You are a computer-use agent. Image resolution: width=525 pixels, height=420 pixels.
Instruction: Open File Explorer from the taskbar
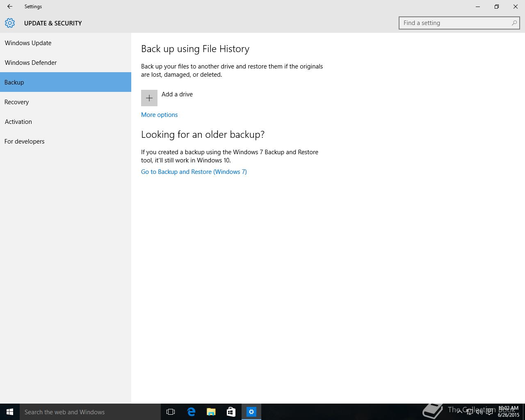pos(211,412)
